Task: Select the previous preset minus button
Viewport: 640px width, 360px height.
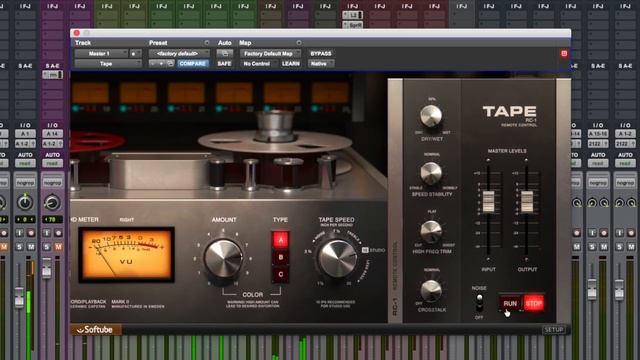Action: click(153, 64)
